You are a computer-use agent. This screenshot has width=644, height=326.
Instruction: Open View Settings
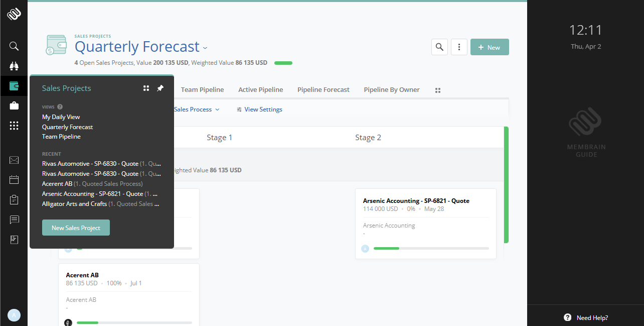259,109
